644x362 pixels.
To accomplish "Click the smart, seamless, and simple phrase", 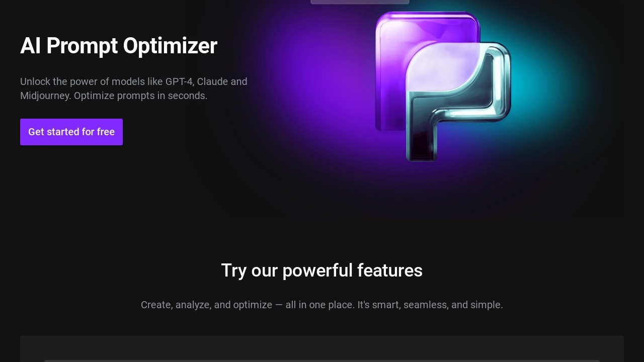I will (x=437, y=305).
